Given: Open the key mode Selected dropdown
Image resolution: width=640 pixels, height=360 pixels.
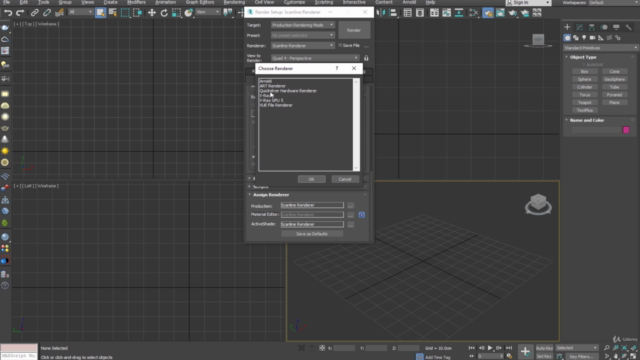Looking at the screenshot, I should (577, 348).
